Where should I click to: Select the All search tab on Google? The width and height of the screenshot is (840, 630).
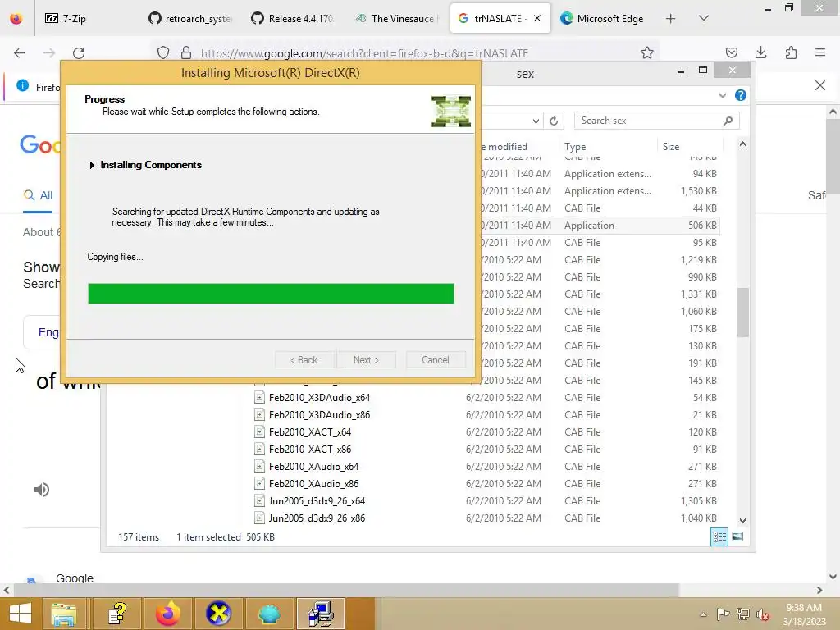(38, 195)
